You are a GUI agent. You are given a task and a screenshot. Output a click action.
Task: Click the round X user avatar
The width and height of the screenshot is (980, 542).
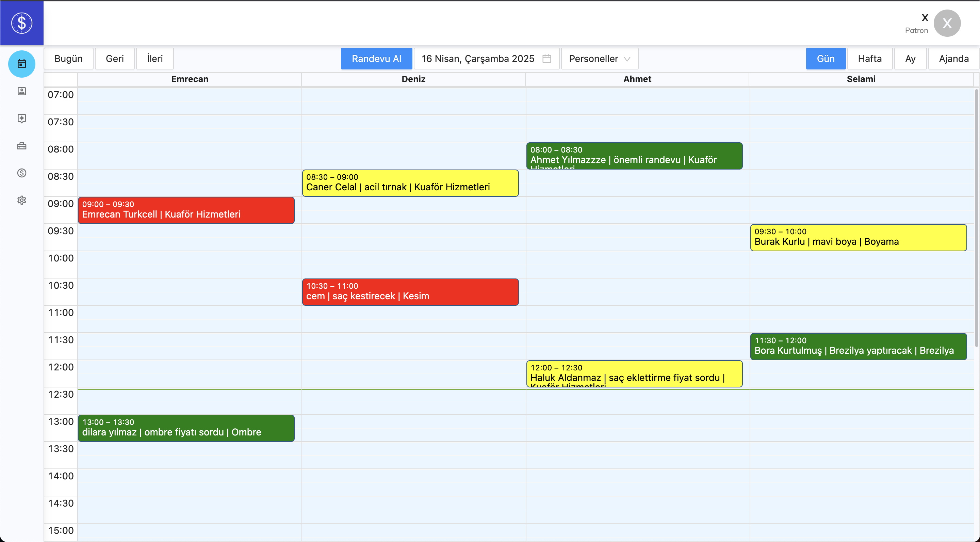947,23
